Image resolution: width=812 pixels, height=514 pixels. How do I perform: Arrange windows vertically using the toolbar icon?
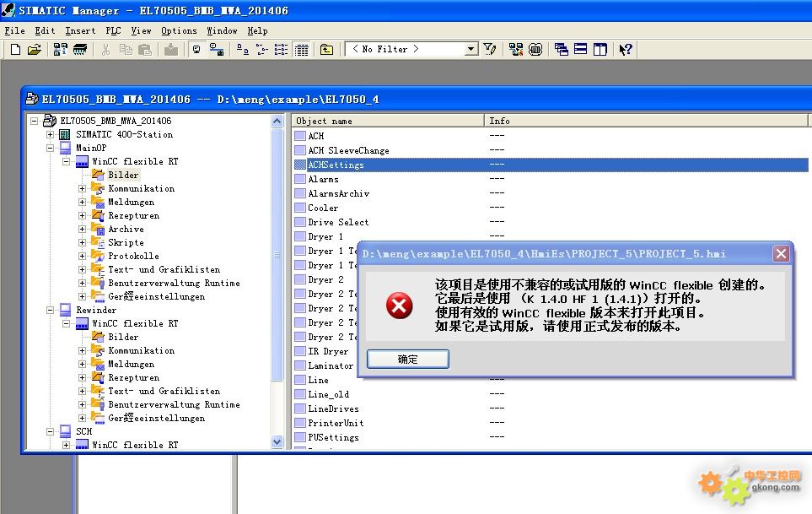pyautogui.click(x=600, y=49)
